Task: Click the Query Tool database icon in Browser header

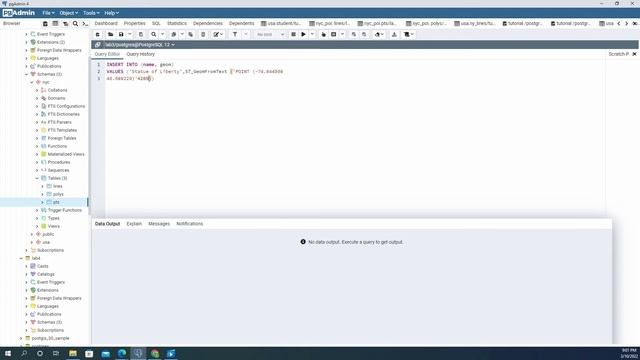Action: tap(45, 24)
